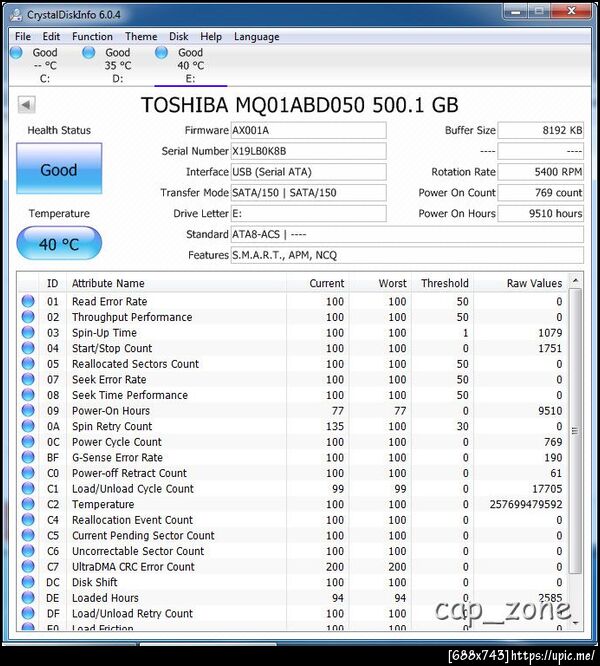Click the status icon for Seek Error Rate
This screenshot has width=600, height=666.
coord(28,379)
